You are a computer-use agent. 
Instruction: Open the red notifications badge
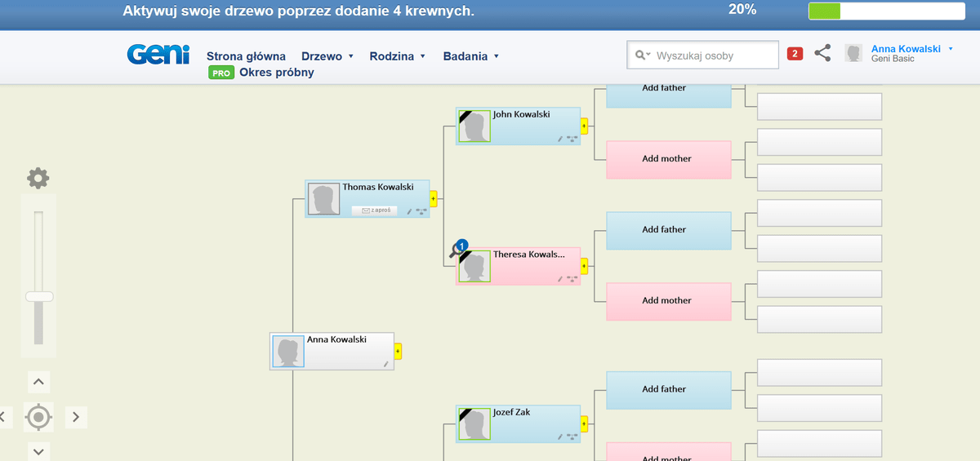pos(795,54)
